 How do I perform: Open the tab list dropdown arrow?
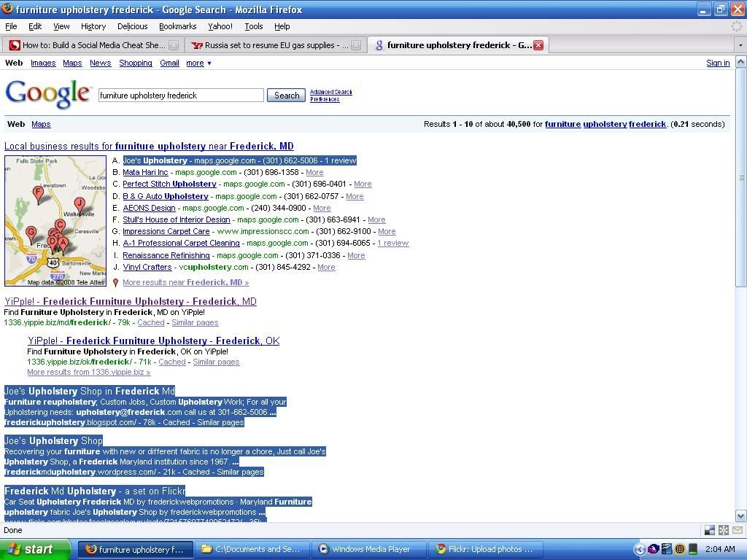740,46
